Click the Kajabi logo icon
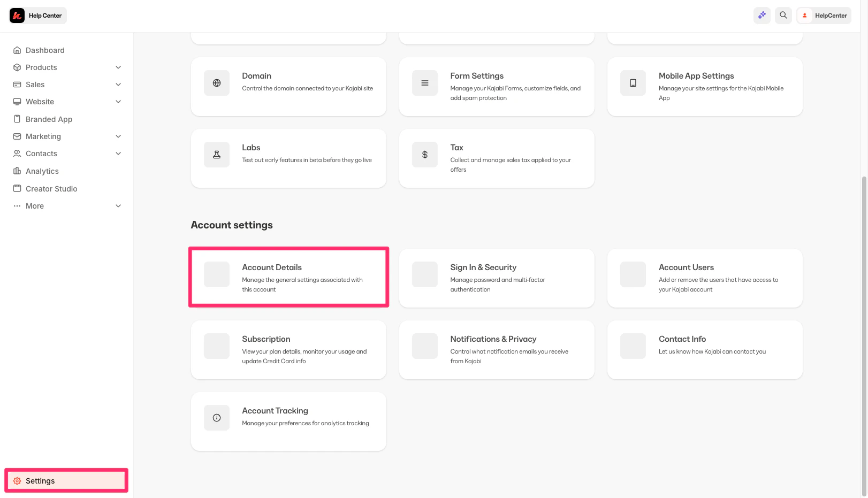The width and height of the screenshot is (868, 498). tap(17, 15)
